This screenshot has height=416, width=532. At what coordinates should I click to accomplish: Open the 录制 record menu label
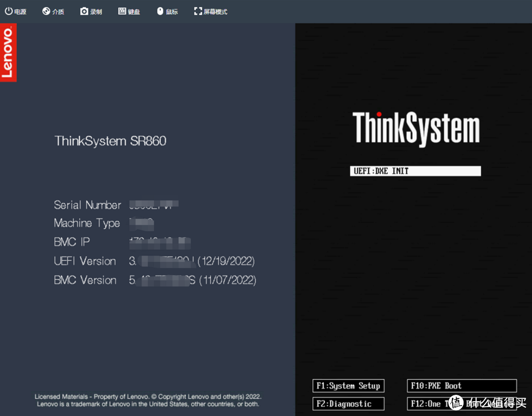coord(96,12)
